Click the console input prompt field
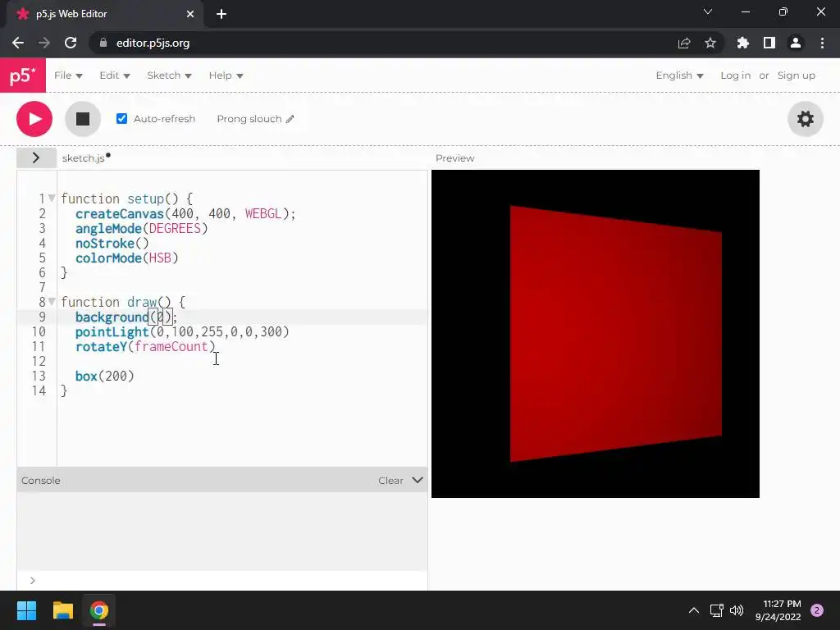Image resolution: width=840 pixels, height=630 pixels. coord(222,580)
